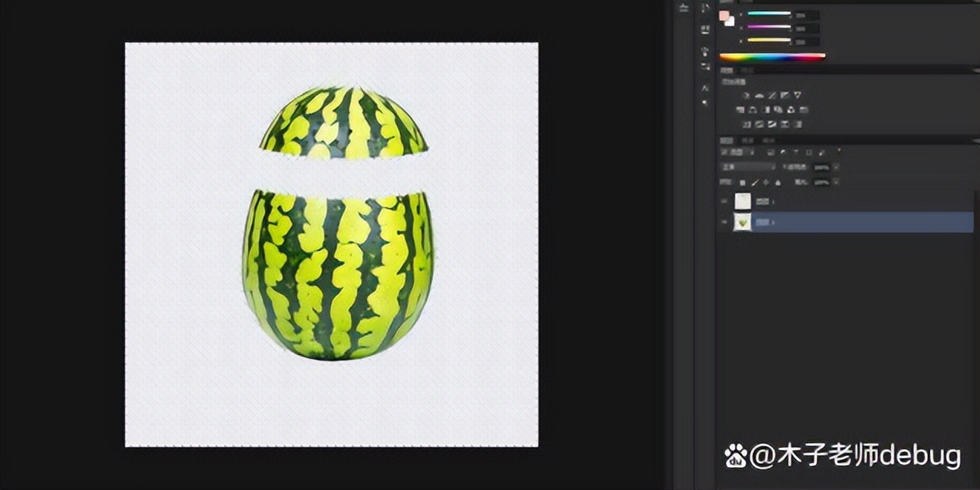Click on the magenta color slider
This screenshot has width=980, height=490.
click(x=769, y=27)
